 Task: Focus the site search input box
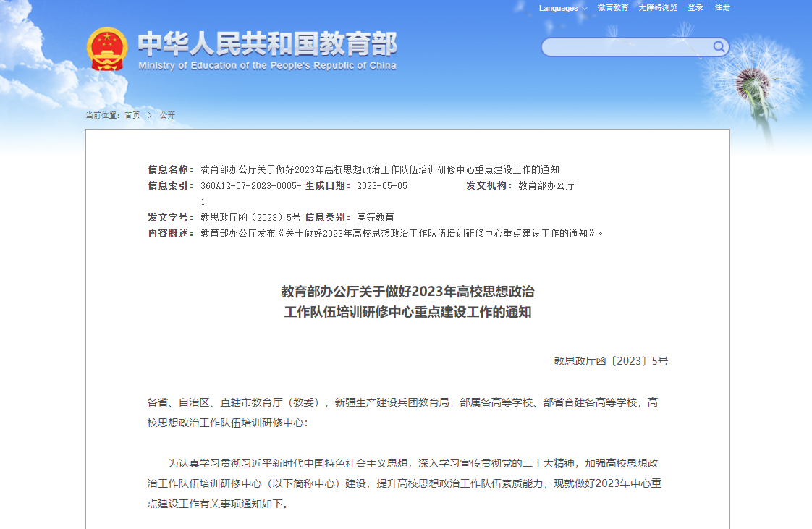[626, 48]
